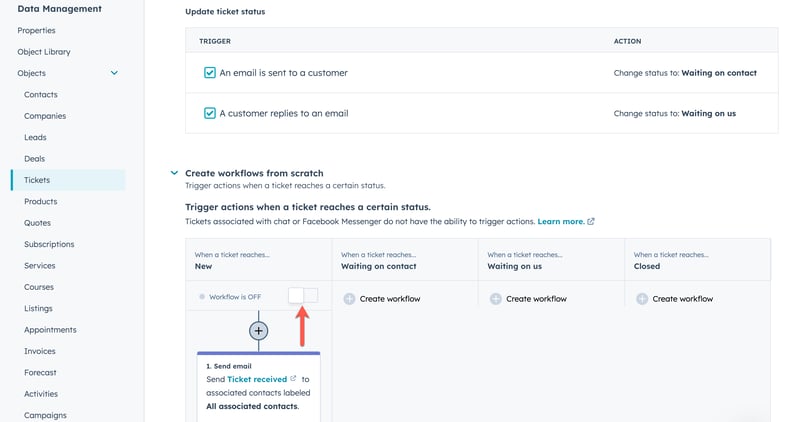Click plus icon for Waiting on contact workflow
Viewport: 800px width, 422px height.
(349, 299)
